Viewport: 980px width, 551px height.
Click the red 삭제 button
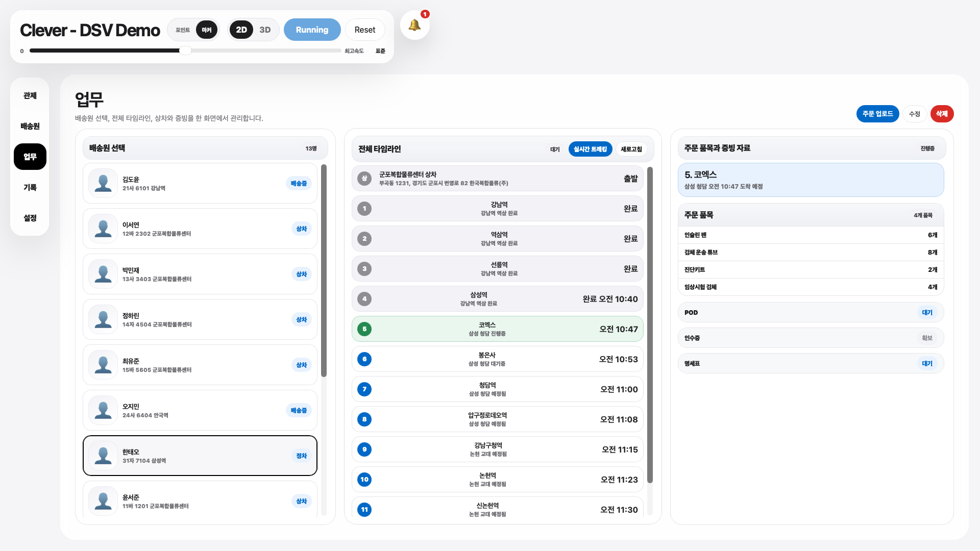tap(942, 114)
